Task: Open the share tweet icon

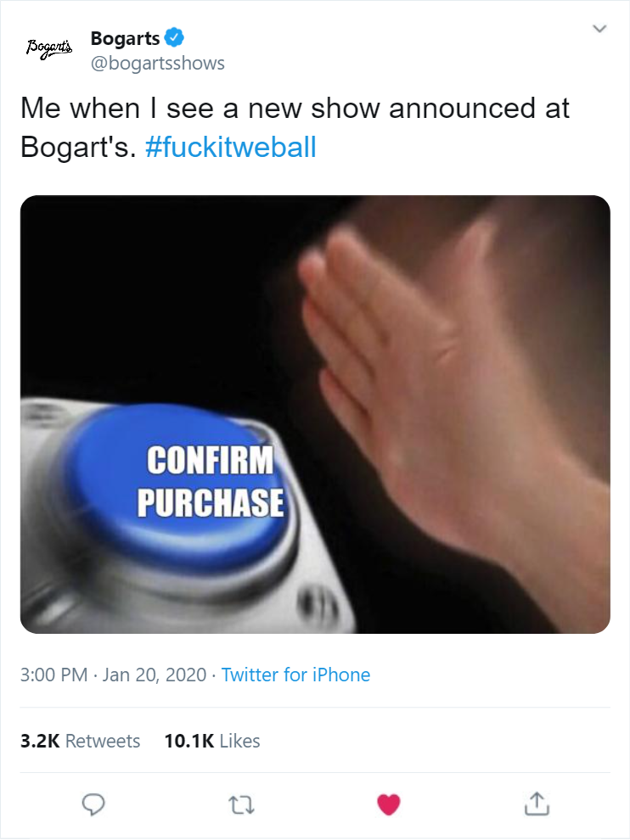Action: pos(536,803)
